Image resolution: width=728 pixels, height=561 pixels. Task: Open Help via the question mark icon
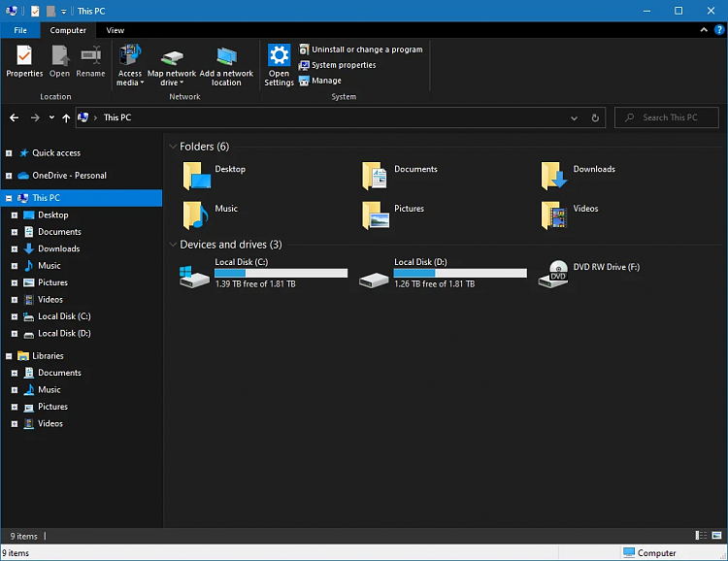tap(719, 30)
